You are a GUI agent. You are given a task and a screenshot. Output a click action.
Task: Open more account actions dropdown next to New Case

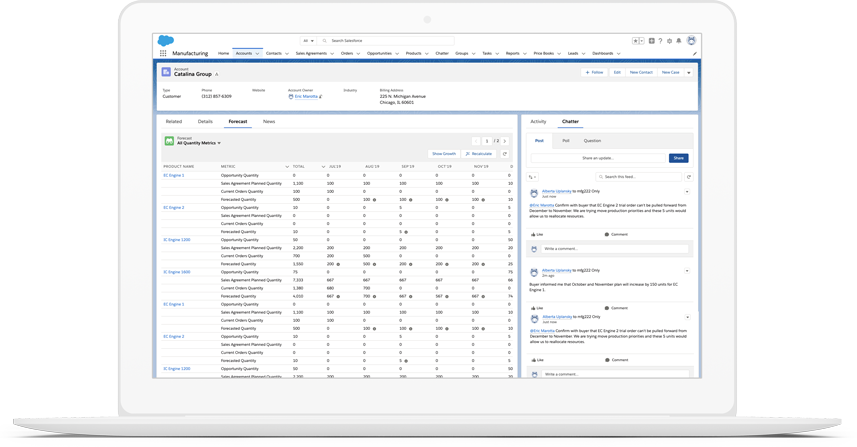(689, 73)
